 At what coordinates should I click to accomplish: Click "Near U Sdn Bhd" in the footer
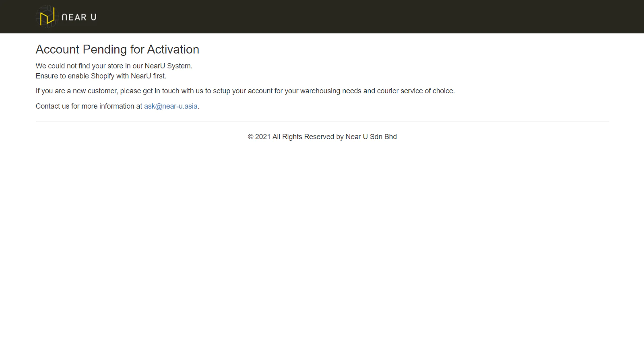point(371,137)
